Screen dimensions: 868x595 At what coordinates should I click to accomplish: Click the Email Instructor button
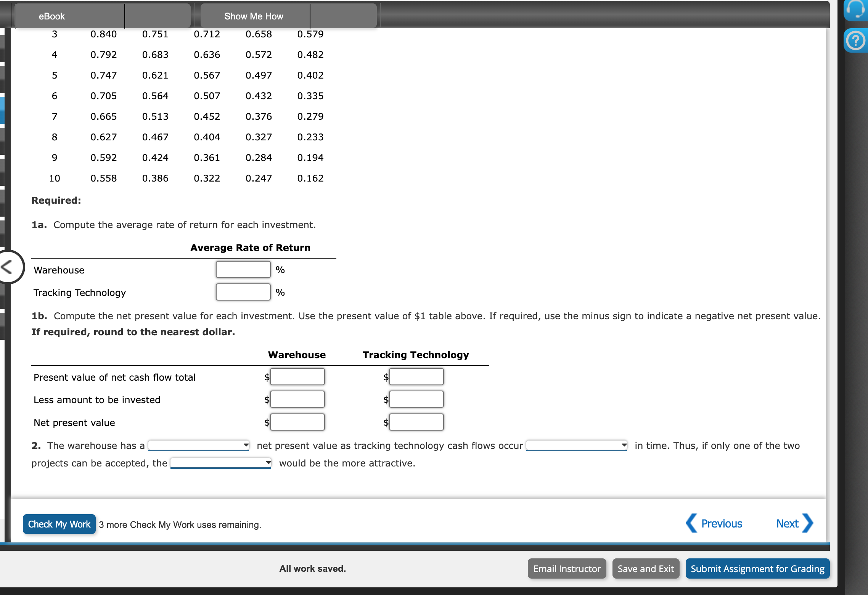567,569
